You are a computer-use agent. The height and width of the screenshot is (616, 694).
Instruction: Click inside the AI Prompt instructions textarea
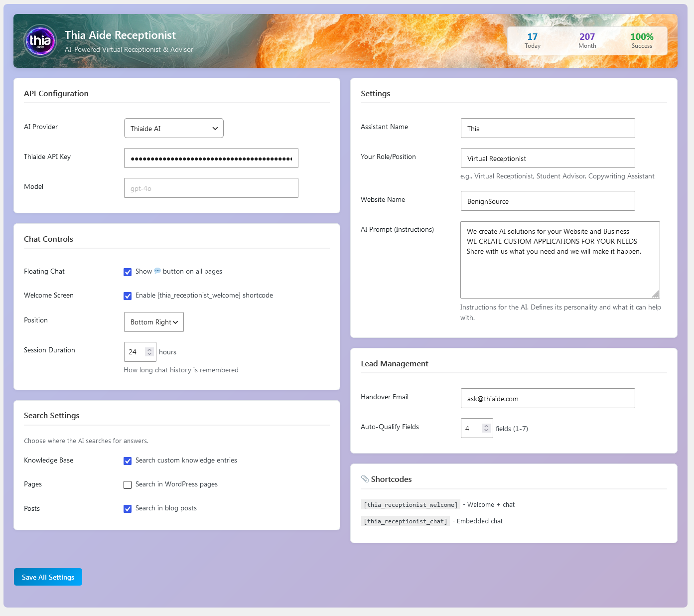[560, 260]
